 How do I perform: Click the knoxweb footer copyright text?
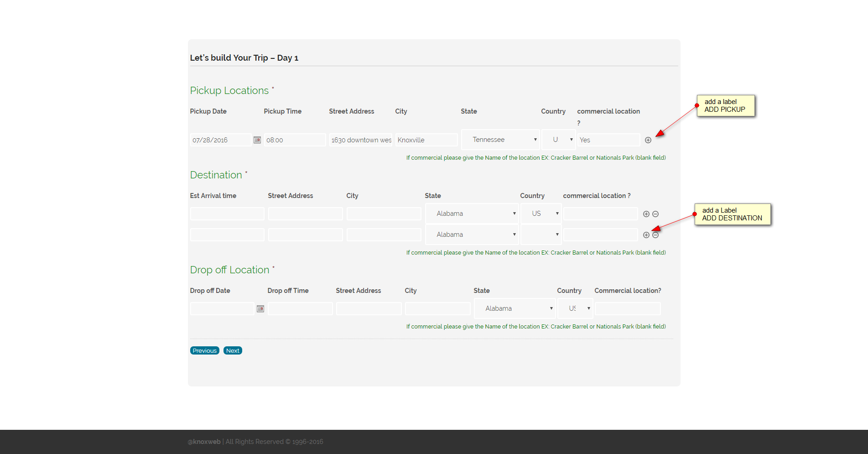click(x=255, y=442)
